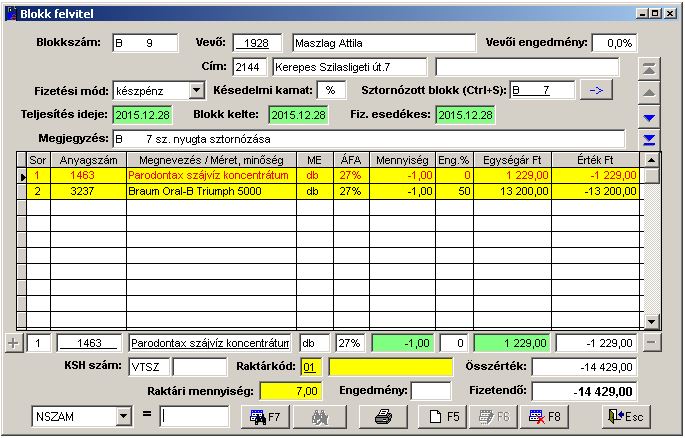Screen dimensions: 685x438
Task: Jump to first record navigation arrow
Action: 649,69
